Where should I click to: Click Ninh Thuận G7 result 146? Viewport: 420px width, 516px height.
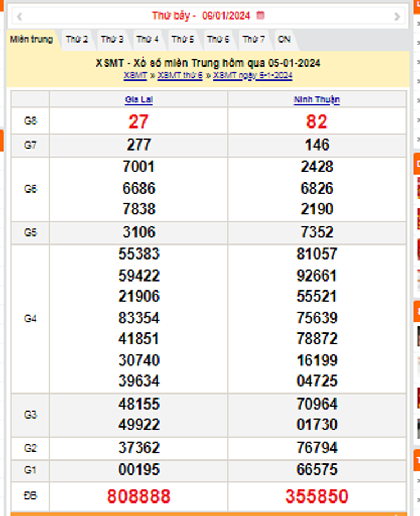pos(317,145)
